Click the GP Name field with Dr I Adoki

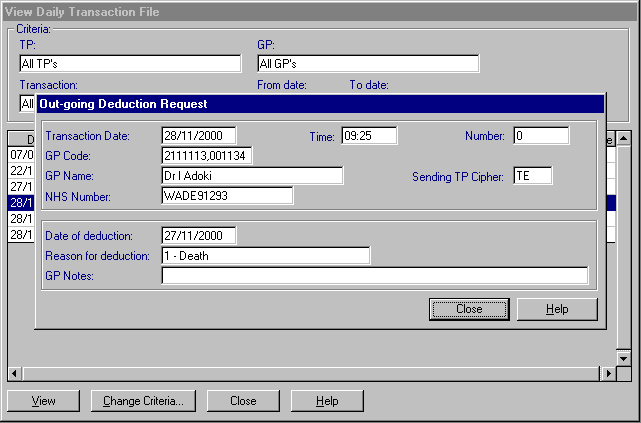point(252,176)
